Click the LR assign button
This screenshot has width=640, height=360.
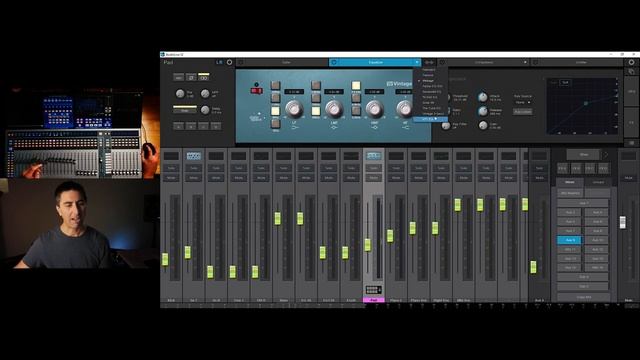pyautogui.click(x=219, y=62)
